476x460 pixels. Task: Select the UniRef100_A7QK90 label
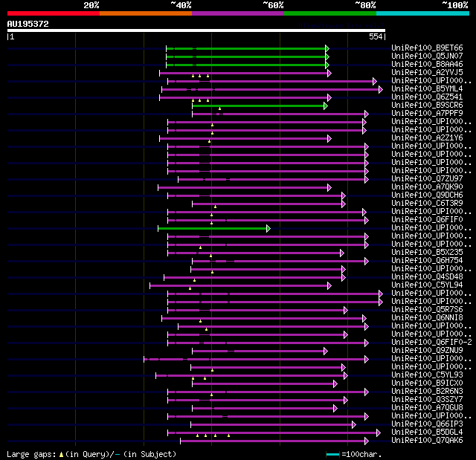427,187
